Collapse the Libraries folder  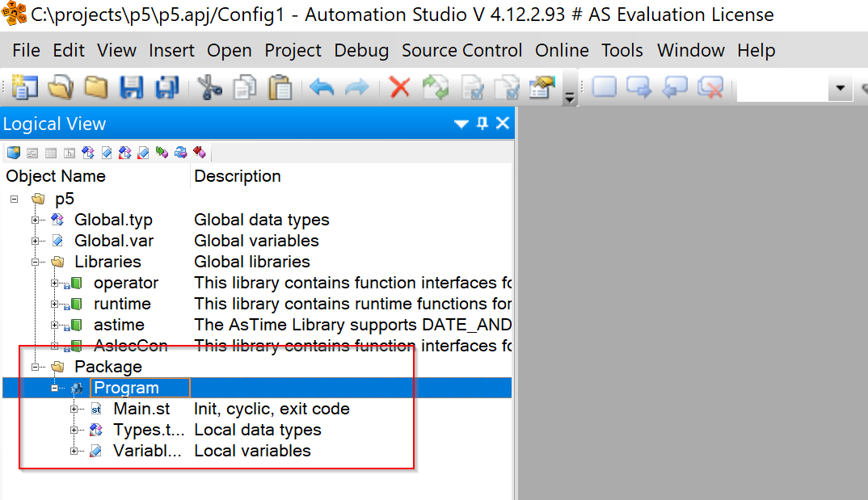pos(35,263)
